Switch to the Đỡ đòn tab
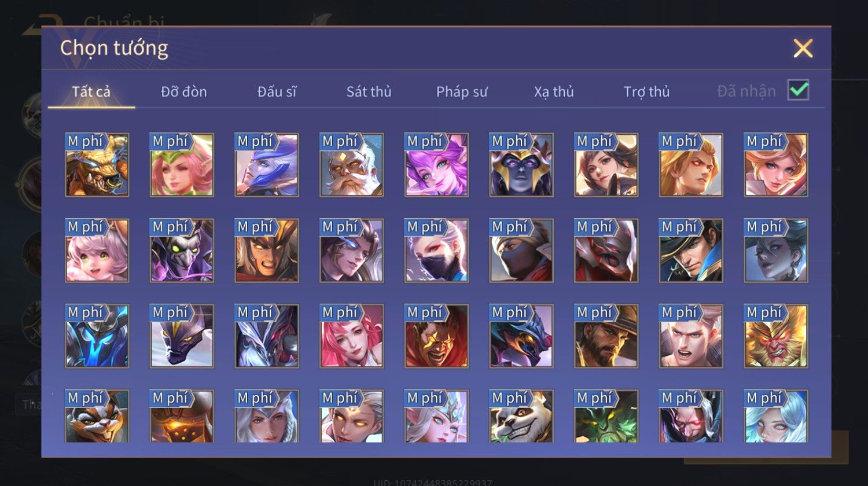Viewport: 868px width, 486px height. (x=183, y=91)
